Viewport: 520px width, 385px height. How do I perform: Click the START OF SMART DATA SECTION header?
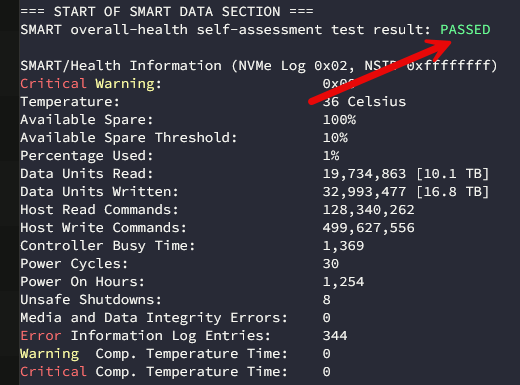(167, 12)
